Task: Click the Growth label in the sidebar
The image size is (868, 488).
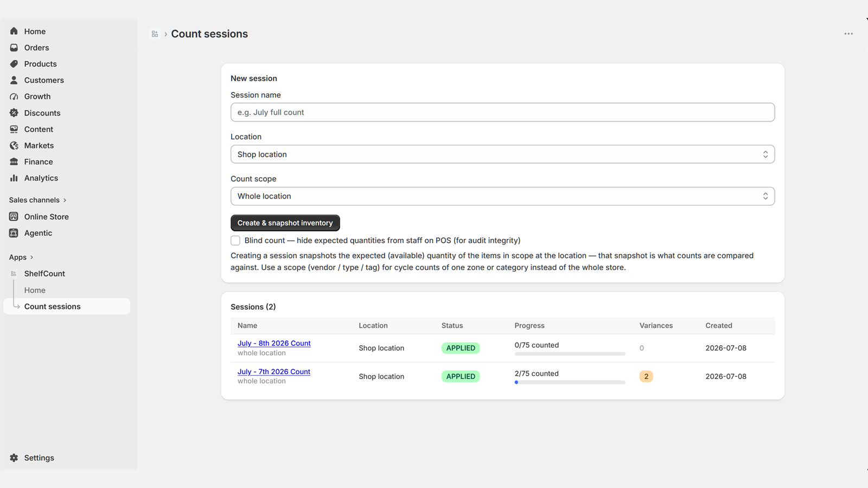Action: click(37, 97)
